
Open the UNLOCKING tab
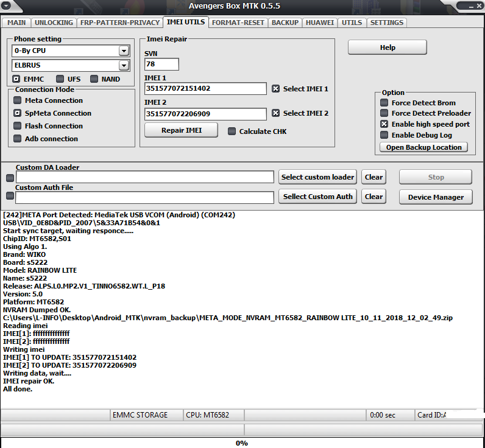pyautogui.click(x=54, y=23)
